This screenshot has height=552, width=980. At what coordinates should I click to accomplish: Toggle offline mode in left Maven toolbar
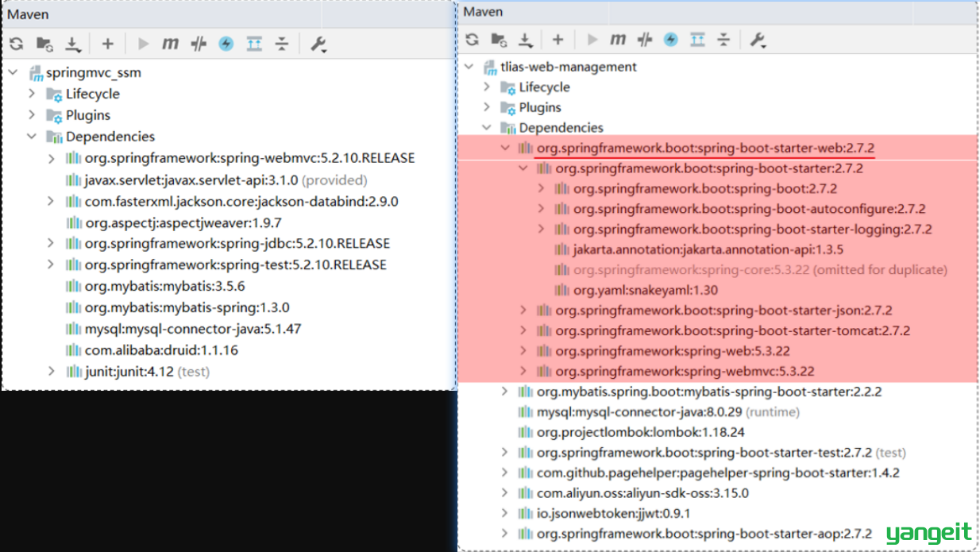pyautogui.click(x=199, y=44)
